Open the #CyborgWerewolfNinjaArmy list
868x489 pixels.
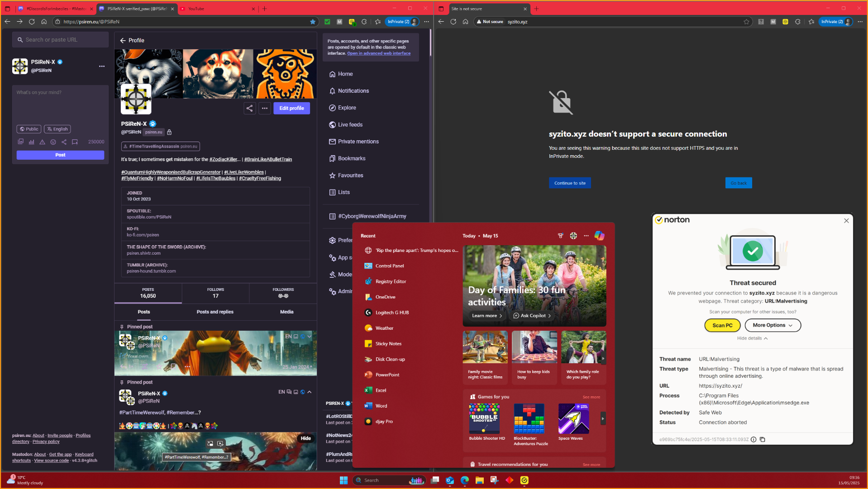click(367, 216)
